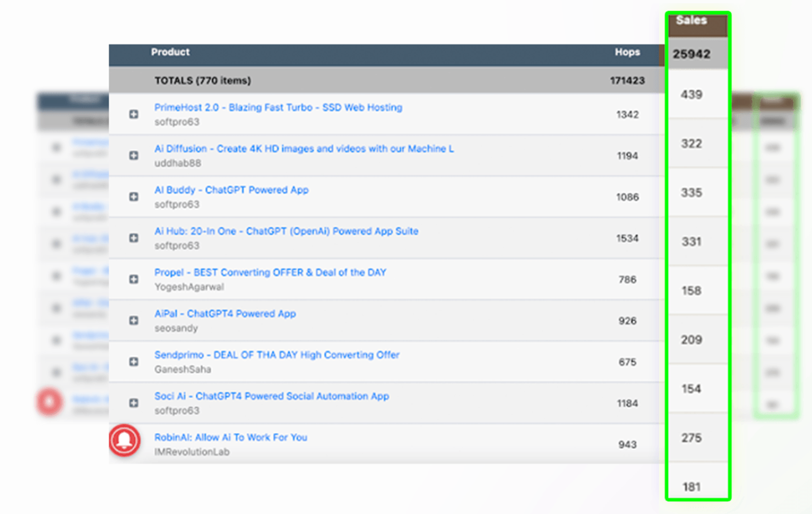Expand the Sendprimo row plus icon
This screenshot has height=514, width=812.
133,362
